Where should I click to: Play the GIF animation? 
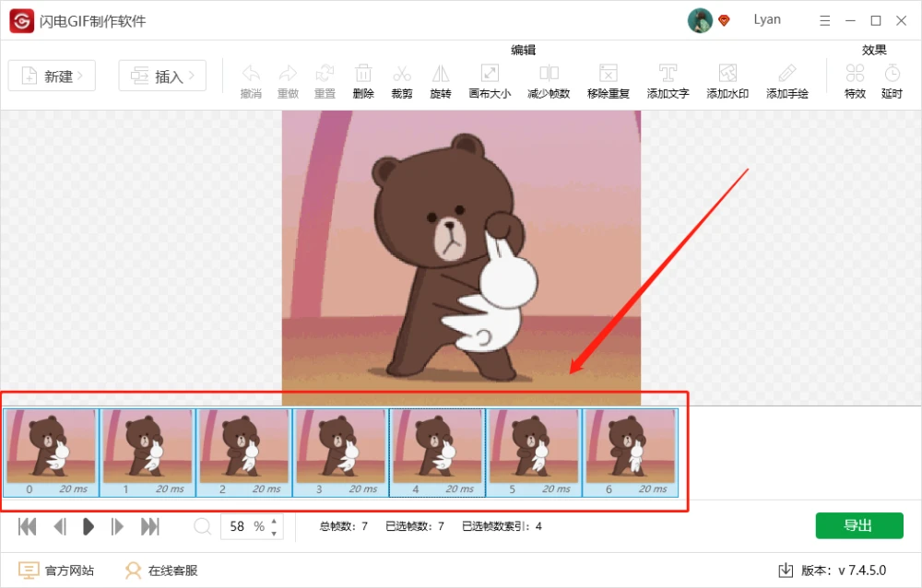pyautogui.click(x=89, y=526)
